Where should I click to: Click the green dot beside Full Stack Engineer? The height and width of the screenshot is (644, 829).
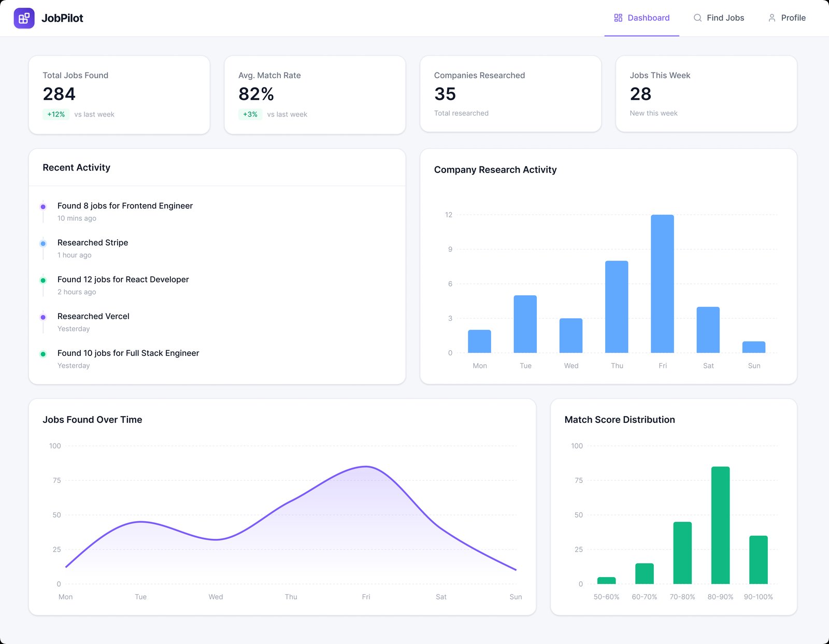43,354
